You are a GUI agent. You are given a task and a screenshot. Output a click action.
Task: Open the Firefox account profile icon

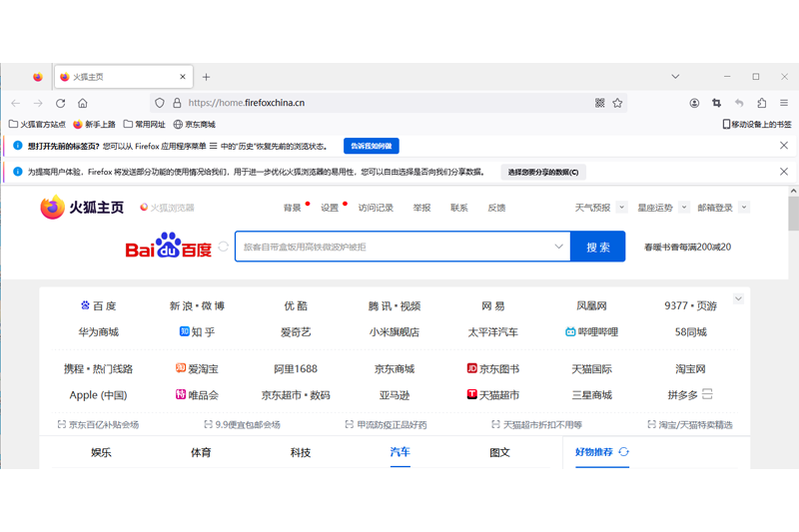(694, 103)
